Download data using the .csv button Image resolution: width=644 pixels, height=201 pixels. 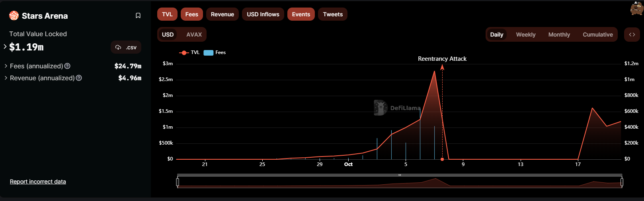[126, 47]
